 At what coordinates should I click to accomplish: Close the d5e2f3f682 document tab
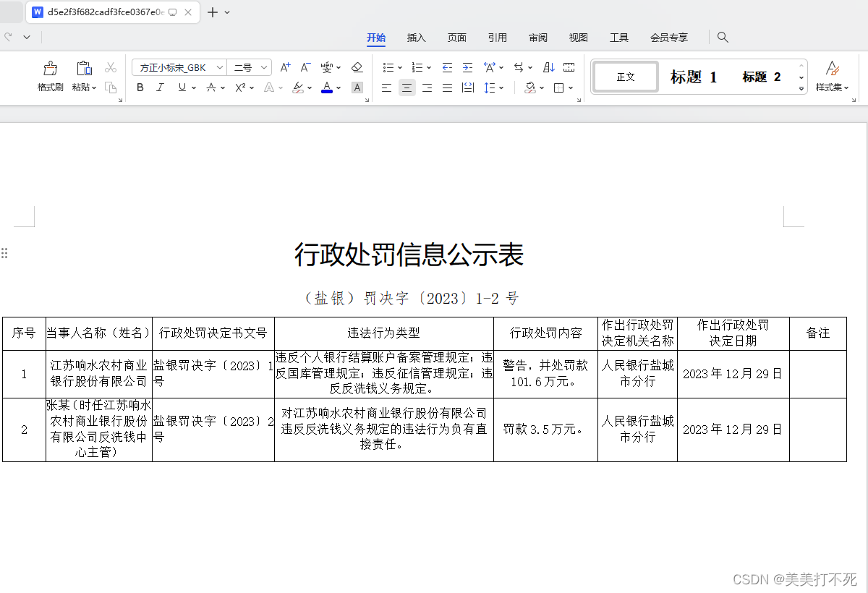(x=189, y=12)
